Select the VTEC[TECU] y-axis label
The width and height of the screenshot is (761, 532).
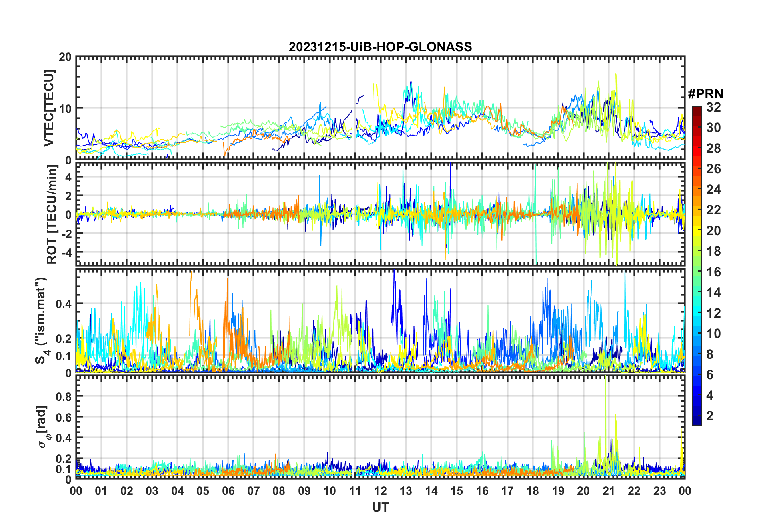(49, 108)
